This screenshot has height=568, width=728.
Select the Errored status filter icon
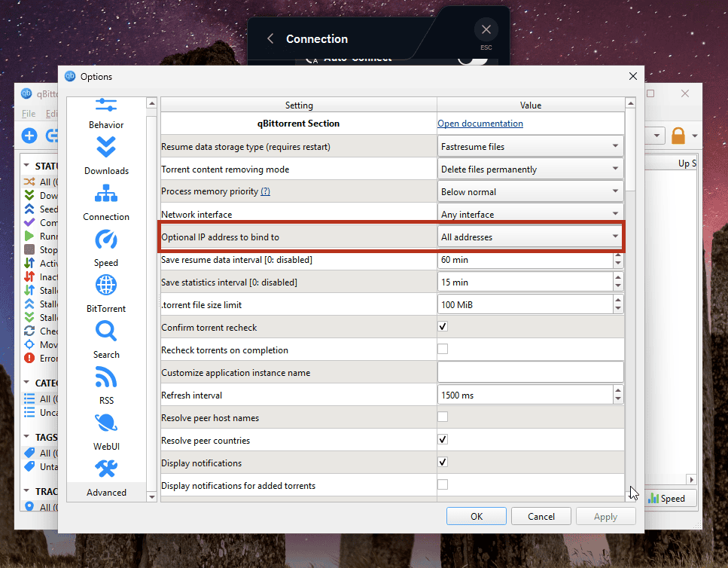(x=29, y=358)
